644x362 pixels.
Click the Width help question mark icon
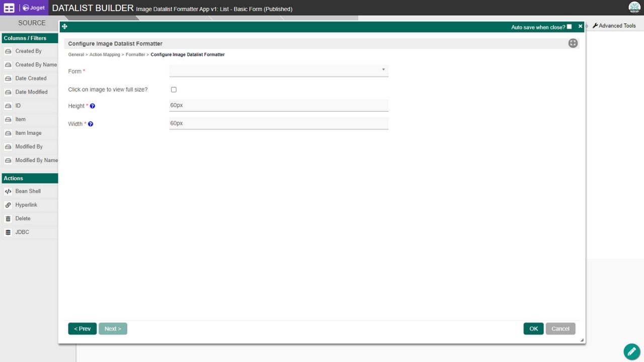[91, 124]
